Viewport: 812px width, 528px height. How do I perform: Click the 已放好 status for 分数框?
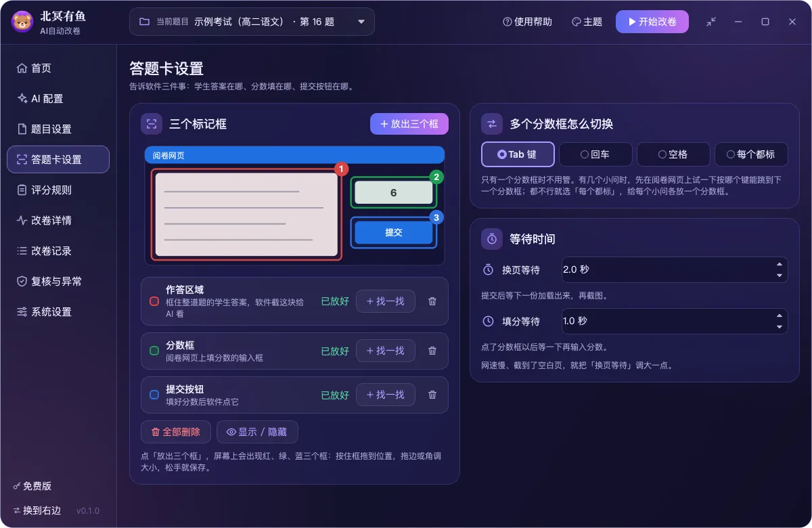click(x=335, y=351)
